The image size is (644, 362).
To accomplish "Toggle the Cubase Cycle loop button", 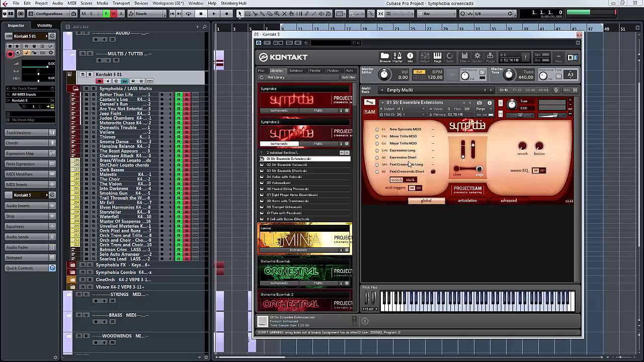I will tap(189, 14).
